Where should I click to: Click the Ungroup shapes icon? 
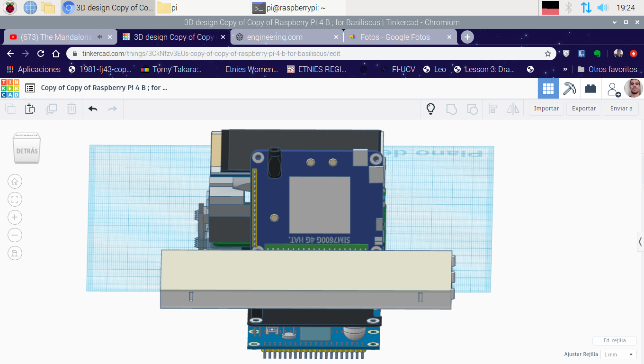coord(472,109)
